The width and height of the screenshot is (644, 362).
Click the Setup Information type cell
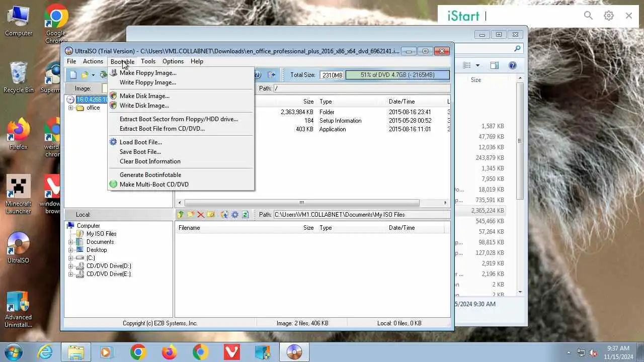click(340, 121)
